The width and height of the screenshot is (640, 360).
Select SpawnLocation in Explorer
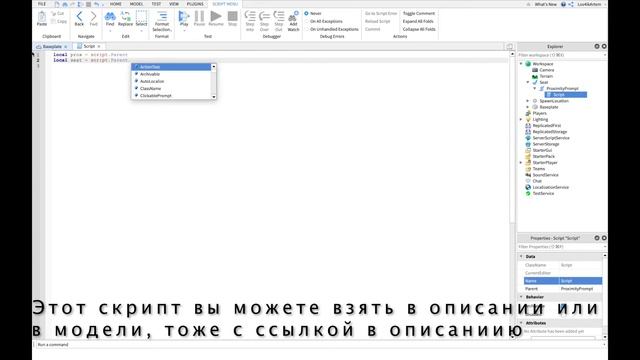(554, 101)
